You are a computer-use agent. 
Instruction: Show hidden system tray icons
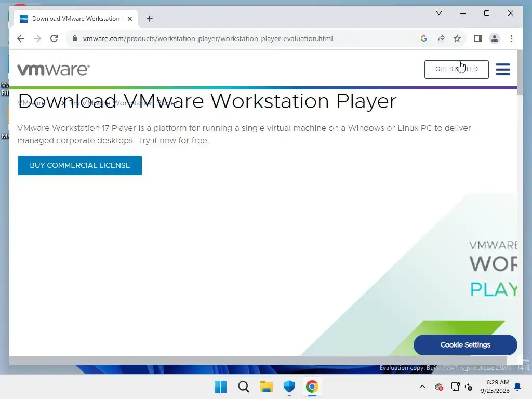pos(422,387)
